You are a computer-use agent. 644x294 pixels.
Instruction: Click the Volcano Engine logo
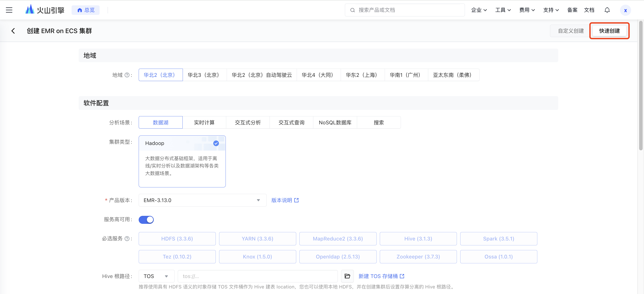[x=45, y=10]
